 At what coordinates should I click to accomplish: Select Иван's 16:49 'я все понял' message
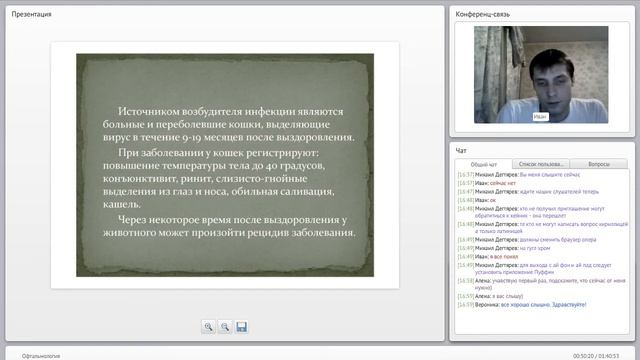[488, 257]
